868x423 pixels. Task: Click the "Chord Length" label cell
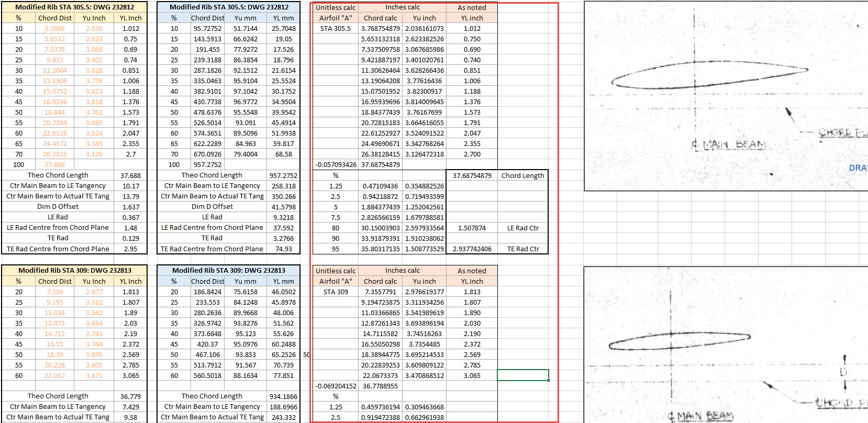tap(522, 175)
